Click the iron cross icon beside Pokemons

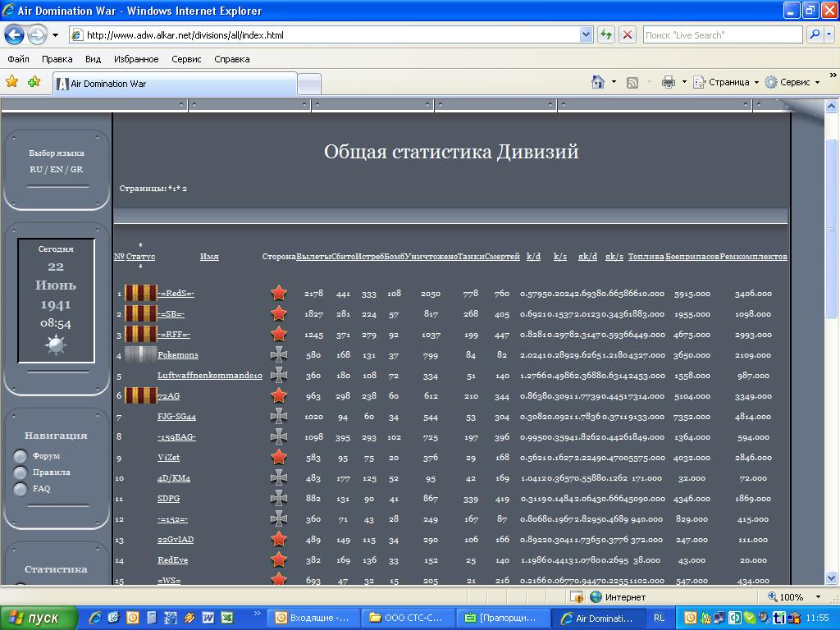point(279,354)
